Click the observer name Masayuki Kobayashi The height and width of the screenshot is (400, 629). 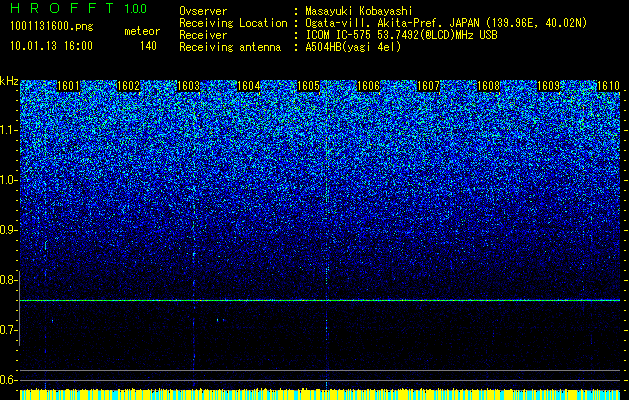[x=358, y=11]
